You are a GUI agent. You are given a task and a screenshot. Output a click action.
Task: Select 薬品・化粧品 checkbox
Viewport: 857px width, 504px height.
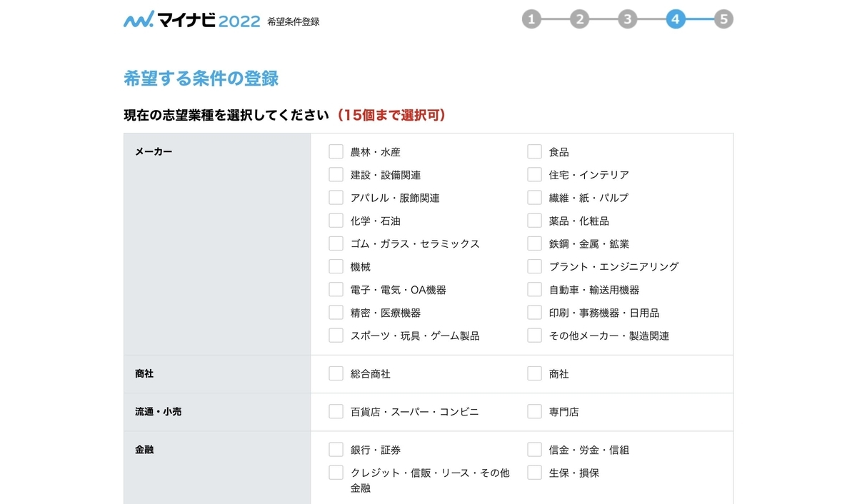[534, 221]
